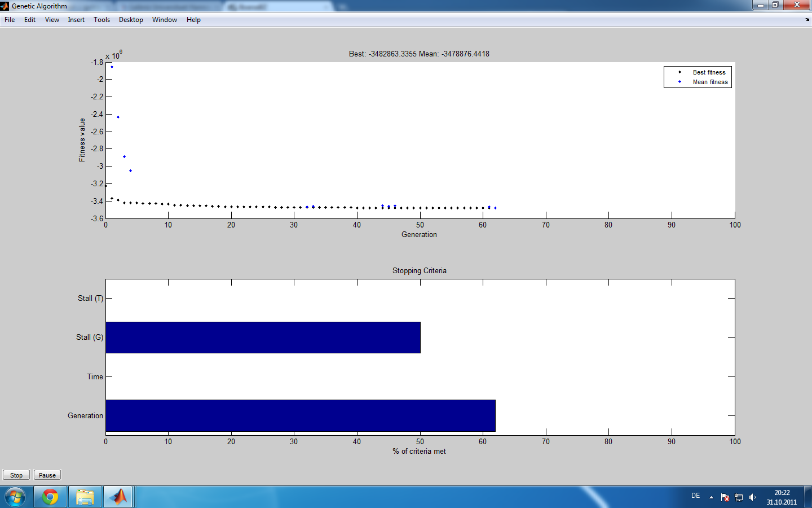Click the Action Center flag icon
The width and height of the screenshot is (812, 508).
[x=725, y=497]
